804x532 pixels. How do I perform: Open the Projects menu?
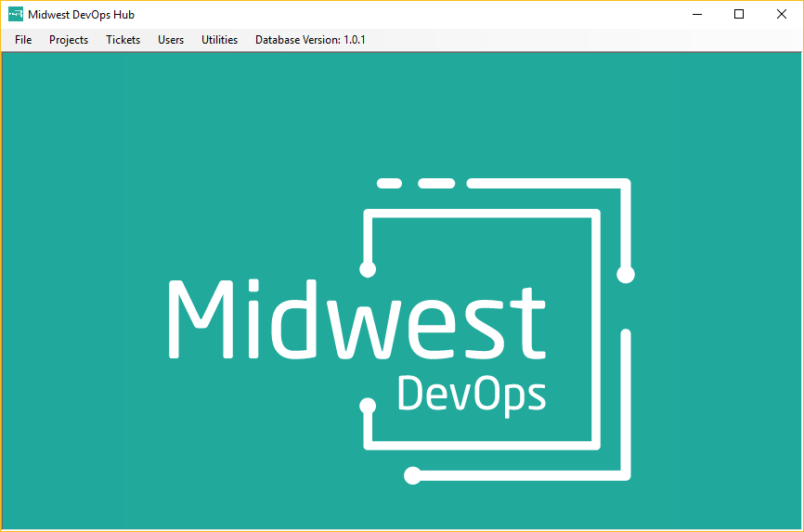pyautogui.click(x=69, y=40)
